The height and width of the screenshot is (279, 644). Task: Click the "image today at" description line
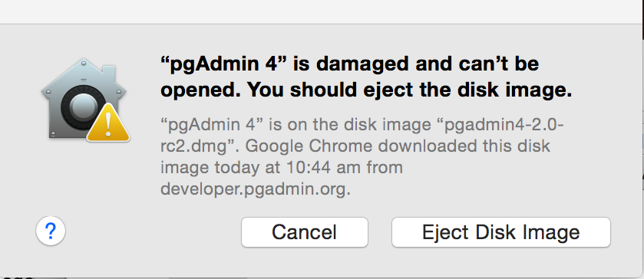tap(218, 167)
